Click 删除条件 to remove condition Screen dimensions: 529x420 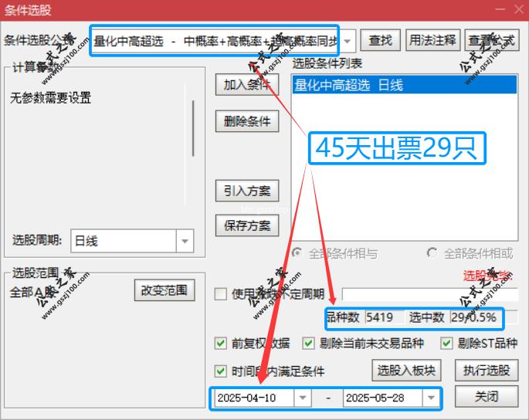click(247, 121)
